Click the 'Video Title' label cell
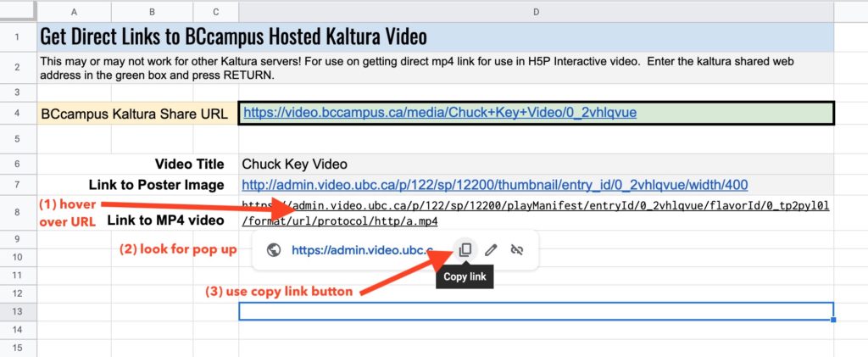The width and height of the screenshot is (868, 357). (137, 164)
